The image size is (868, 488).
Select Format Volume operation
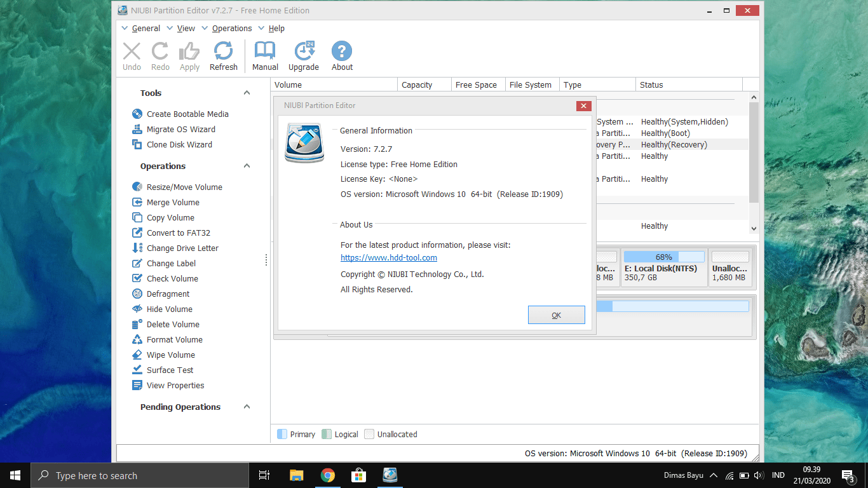(174, 339)
